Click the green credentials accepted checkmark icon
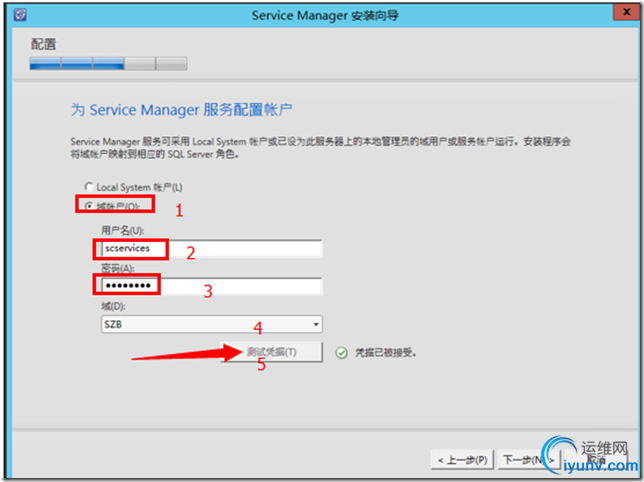 341,353
